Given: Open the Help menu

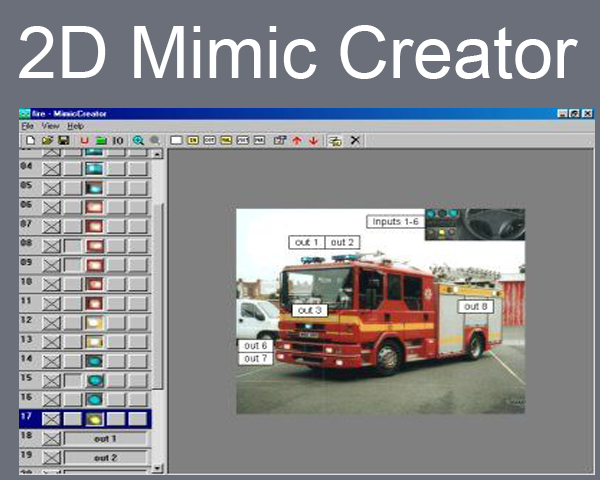Looking at the screenshot, I should pos(76,127).
